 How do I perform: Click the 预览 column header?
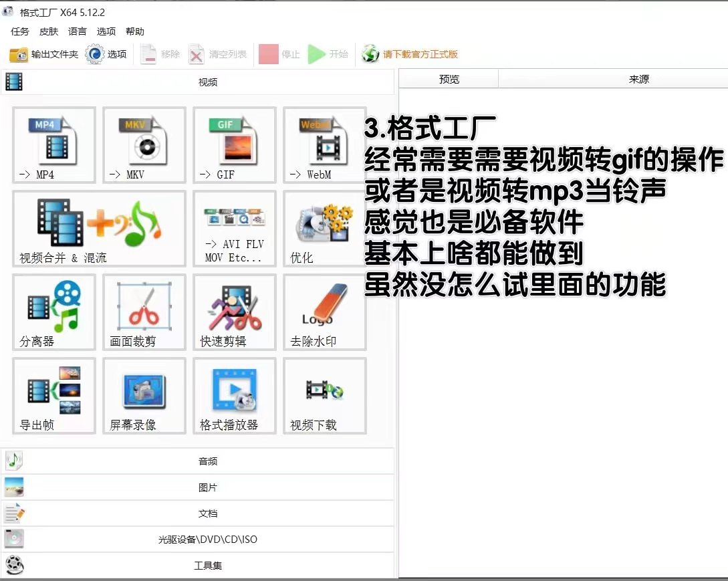point(449,79)
